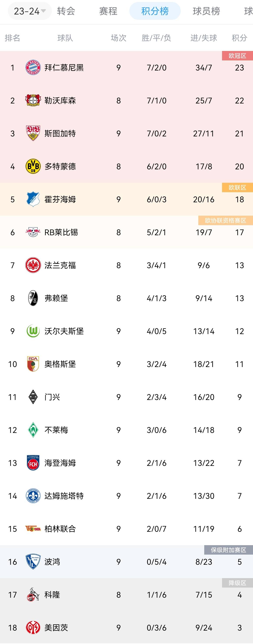
Task: Open the 23-24 season dropdown
Action: coord(30,11)
